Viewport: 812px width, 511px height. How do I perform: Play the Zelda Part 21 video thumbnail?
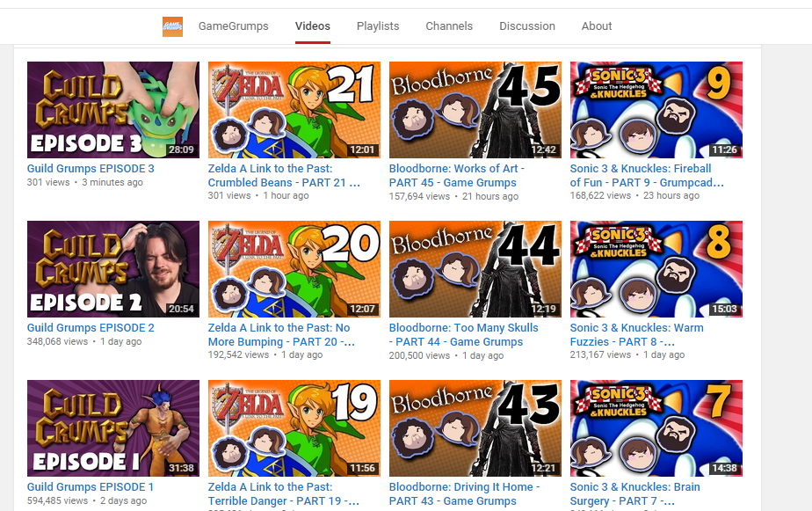[294, 110]
